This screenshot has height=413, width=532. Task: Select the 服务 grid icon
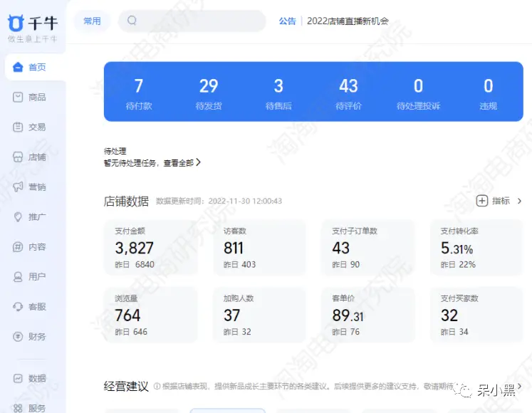click(18, 408)
